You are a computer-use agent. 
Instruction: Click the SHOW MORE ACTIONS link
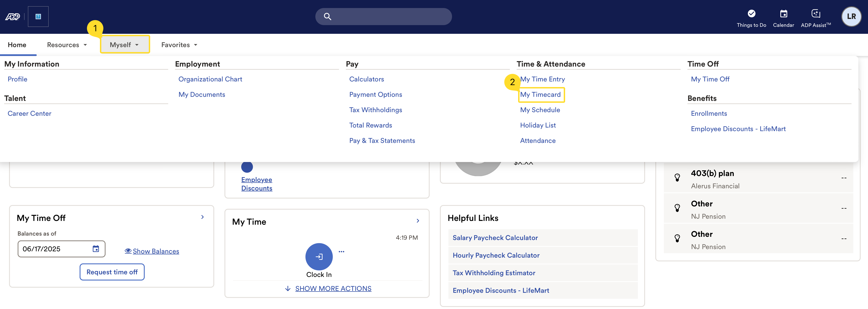pyautogui.click(x=333, y=289)
